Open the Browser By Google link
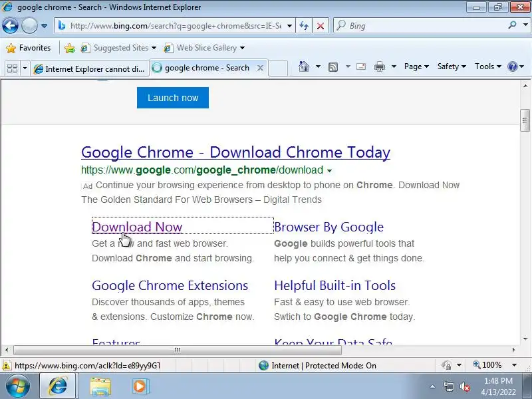 click(x=329, y=227)
